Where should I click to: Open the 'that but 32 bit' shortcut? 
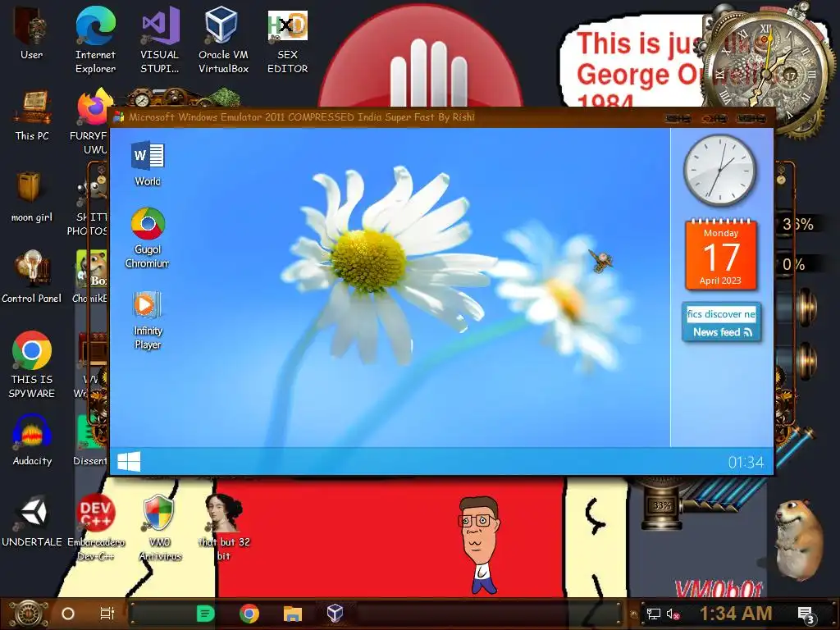[x=224, y=527]
